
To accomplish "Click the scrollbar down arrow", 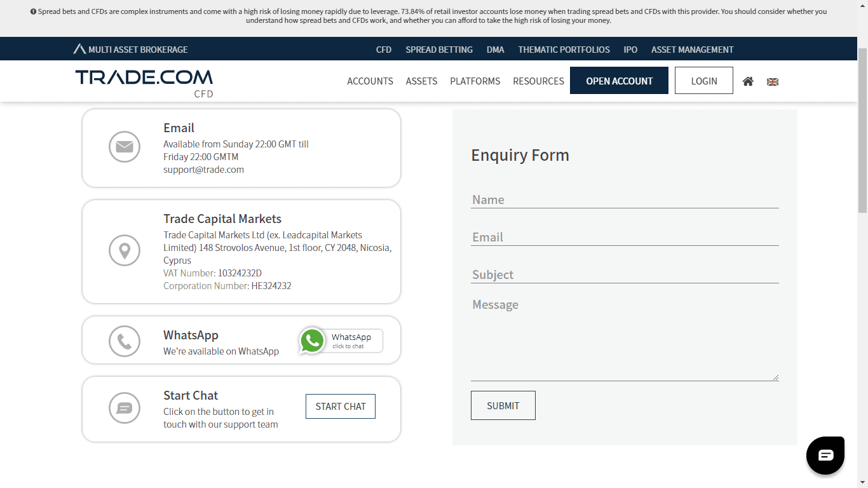I will [862, 482].
